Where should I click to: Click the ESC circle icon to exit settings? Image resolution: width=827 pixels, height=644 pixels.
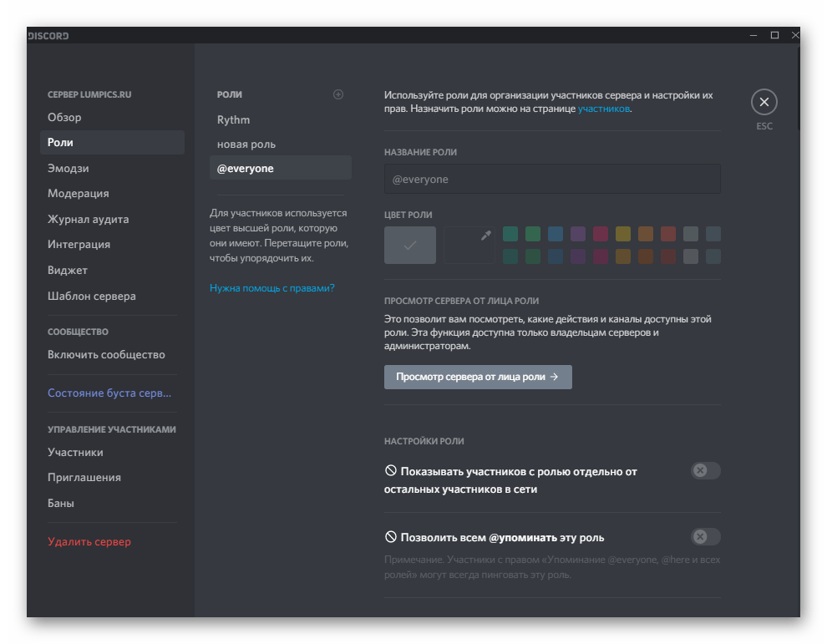point(764,101)
